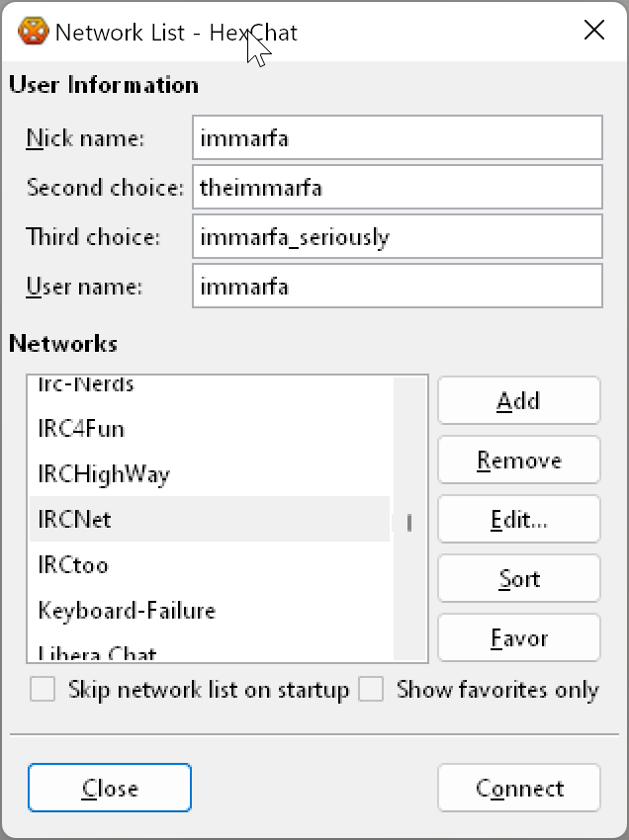Viewport: 629px width, 840px height.
Task: Open the Edit dialog for selected network
Action: click(x=518, y=519)
